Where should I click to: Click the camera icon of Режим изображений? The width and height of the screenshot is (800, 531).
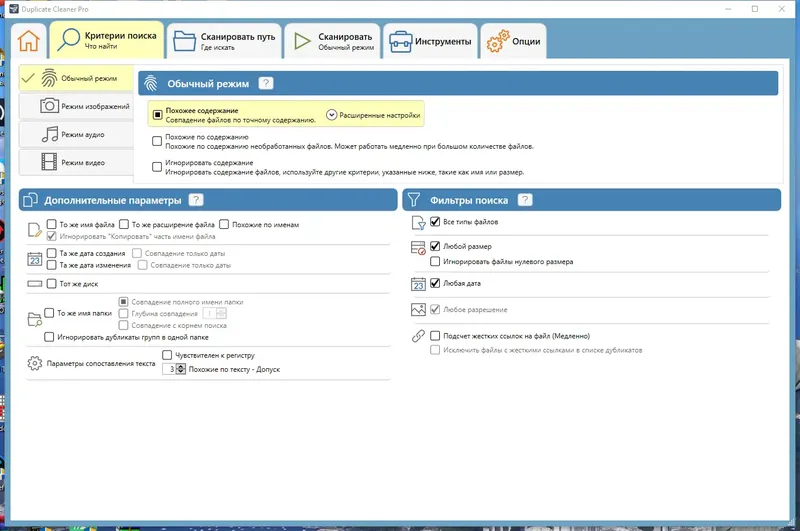(49, 106)
